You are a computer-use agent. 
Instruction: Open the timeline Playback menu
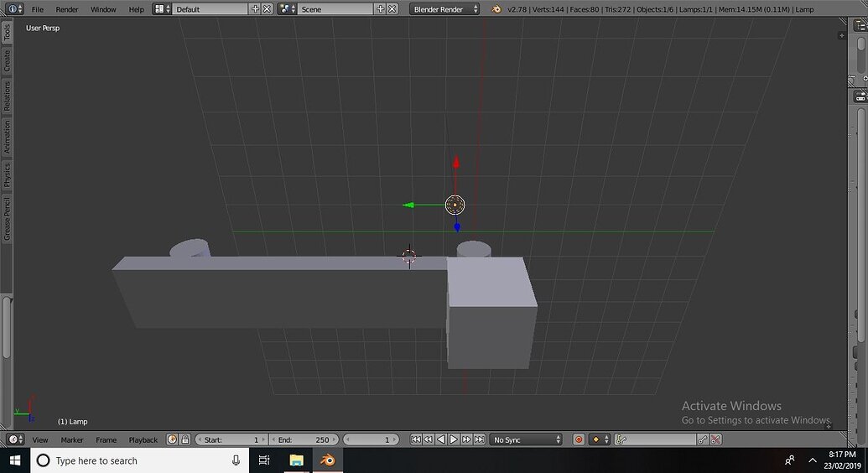tap(143, 439)
